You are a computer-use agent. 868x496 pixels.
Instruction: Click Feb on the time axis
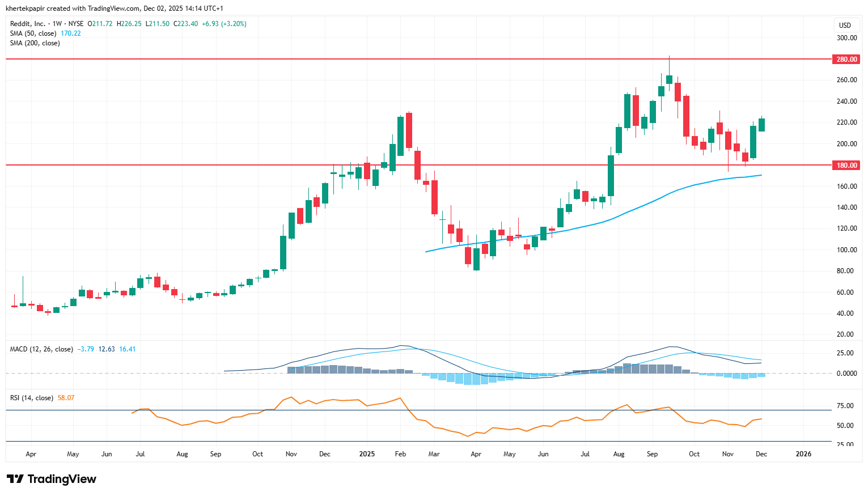coord(400,454)
